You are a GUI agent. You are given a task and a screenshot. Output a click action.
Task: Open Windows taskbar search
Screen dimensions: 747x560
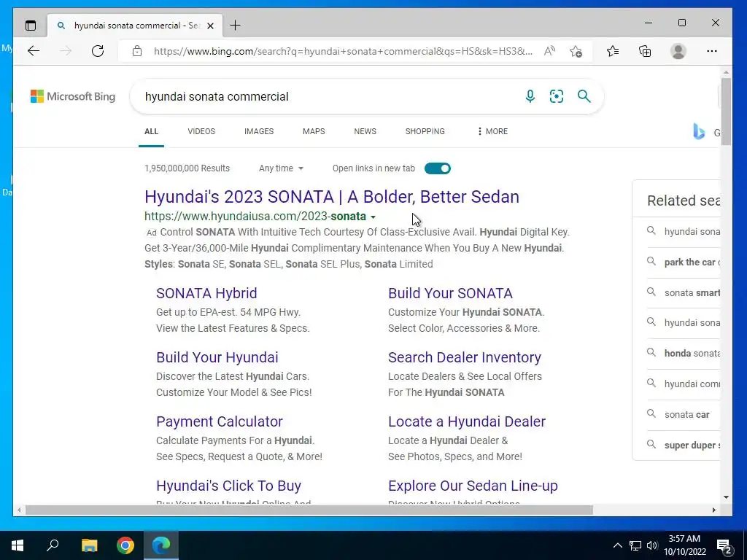click(53, 545)
